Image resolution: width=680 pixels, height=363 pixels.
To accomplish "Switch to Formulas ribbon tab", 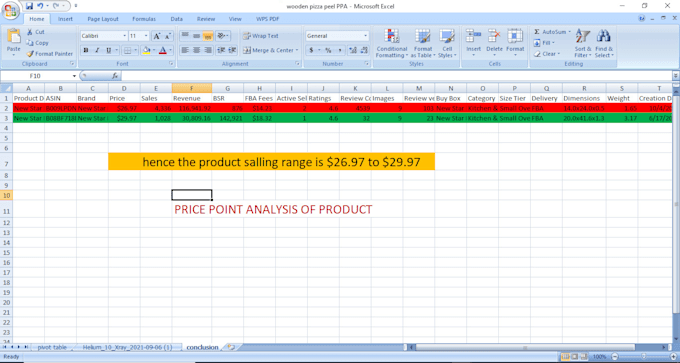I will [144, 19].
